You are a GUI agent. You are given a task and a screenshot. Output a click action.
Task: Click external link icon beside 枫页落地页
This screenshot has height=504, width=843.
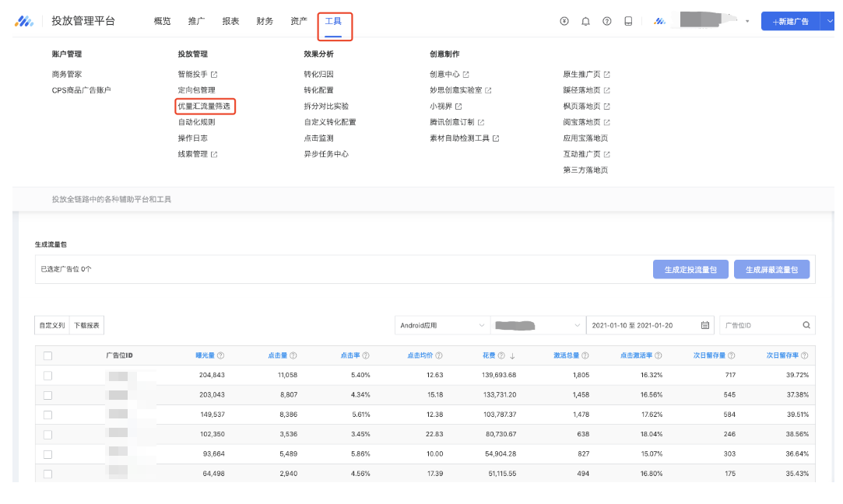(607, 107)
